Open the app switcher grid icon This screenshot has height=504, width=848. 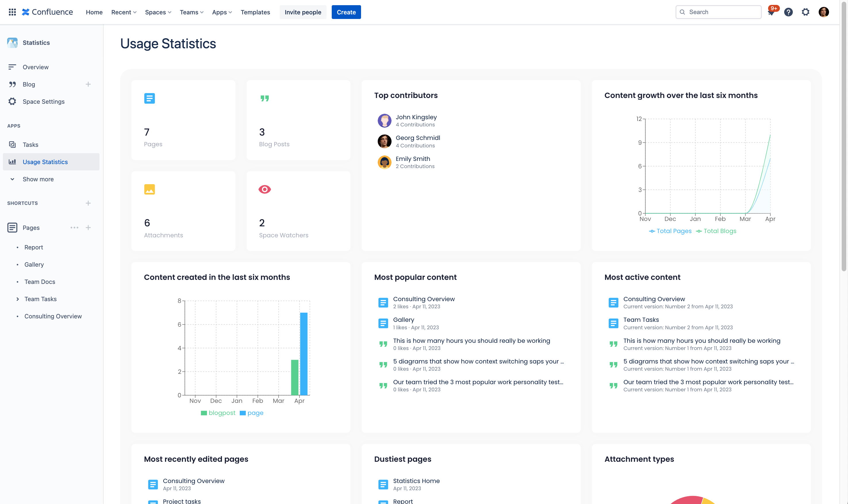[x=12, y=12]
